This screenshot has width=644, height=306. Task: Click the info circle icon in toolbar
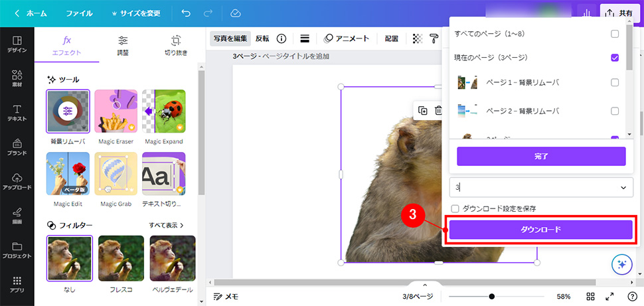(x=281, y=38)
